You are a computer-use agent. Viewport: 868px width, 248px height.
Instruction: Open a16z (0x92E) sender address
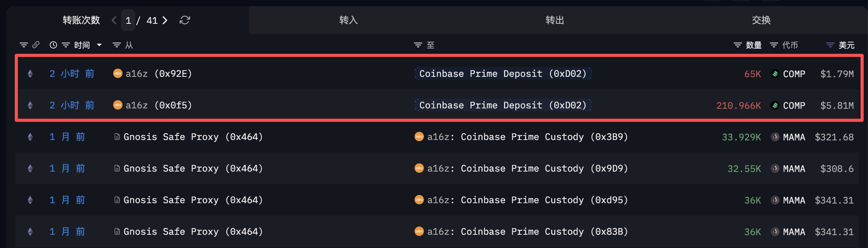click(x=158, y=74)
